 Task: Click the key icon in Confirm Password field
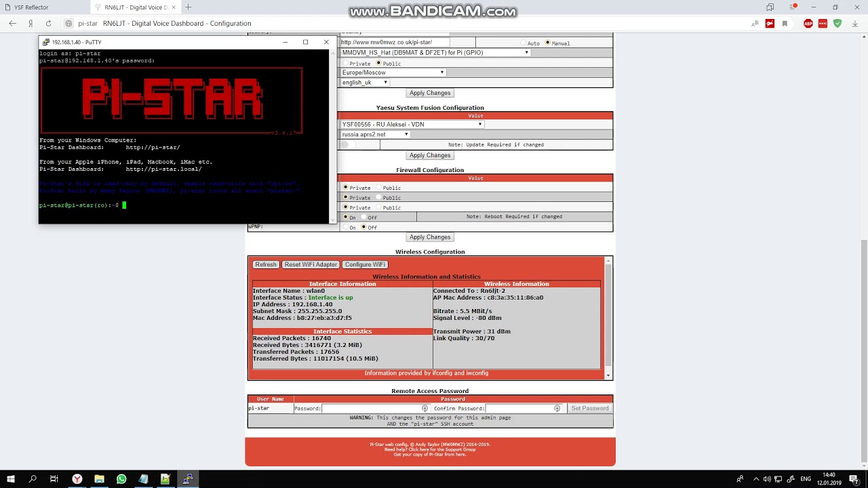pos(557,408)
